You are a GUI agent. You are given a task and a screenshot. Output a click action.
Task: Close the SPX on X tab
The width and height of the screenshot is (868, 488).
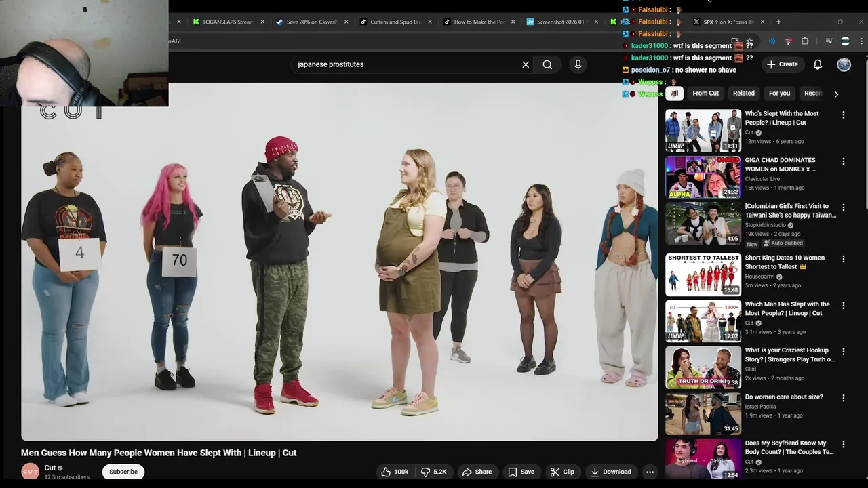pyautogui.click(x=762, y=22)
